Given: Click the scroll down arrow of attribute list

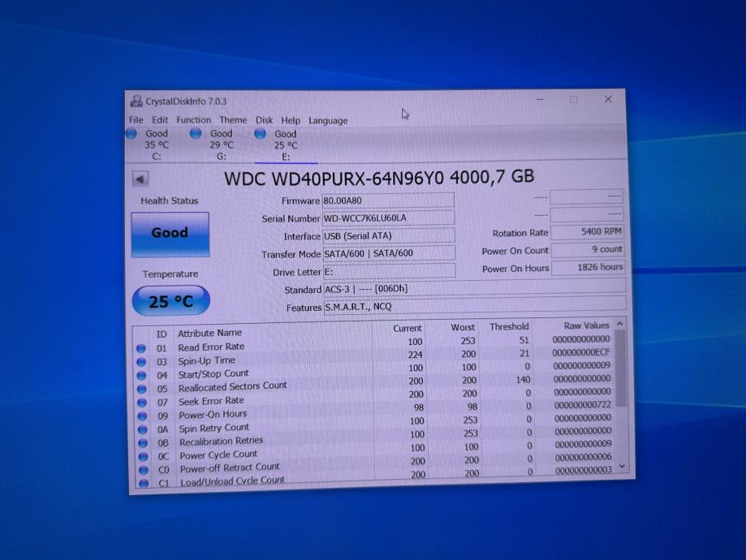Looking at the screenshot, I should [623, 467].
